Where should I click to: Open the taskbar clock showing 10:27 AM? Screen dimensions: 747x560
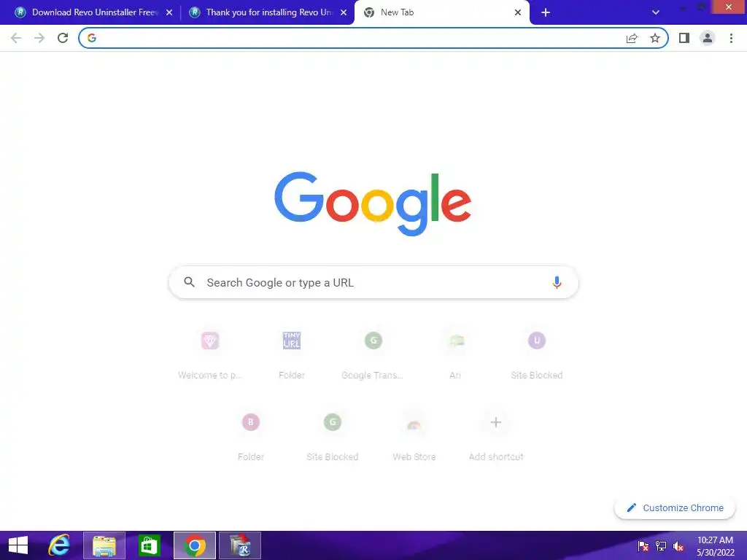coord(715,546)
